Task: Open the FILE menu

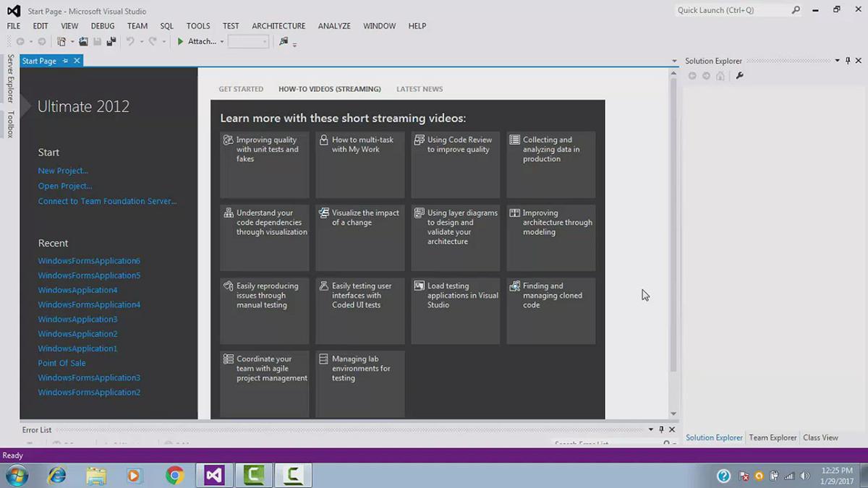Action: (14, 25)
